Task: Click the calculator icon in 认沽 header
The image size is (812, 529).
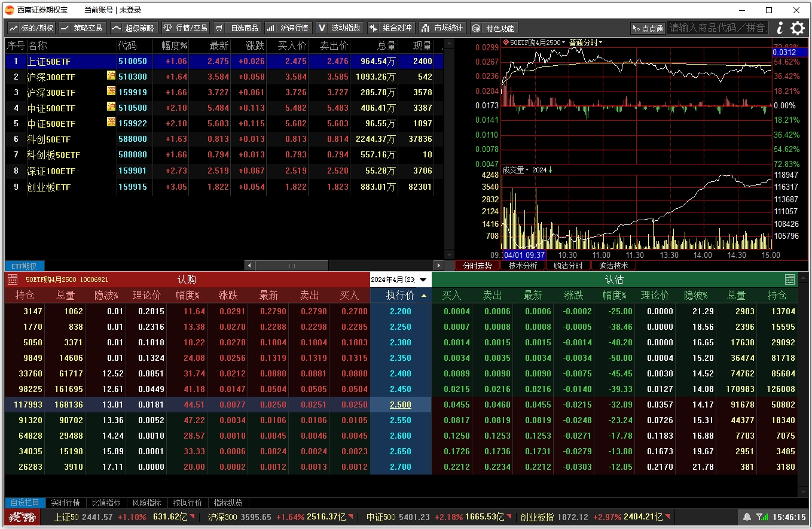Action: pos(790,279)
